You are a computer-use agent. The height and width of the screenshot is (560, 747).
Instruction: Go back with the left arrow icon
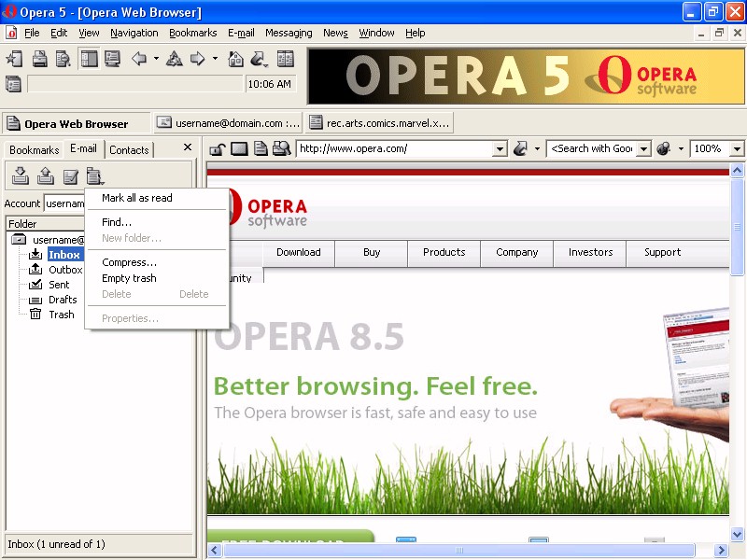pos(139,59)
